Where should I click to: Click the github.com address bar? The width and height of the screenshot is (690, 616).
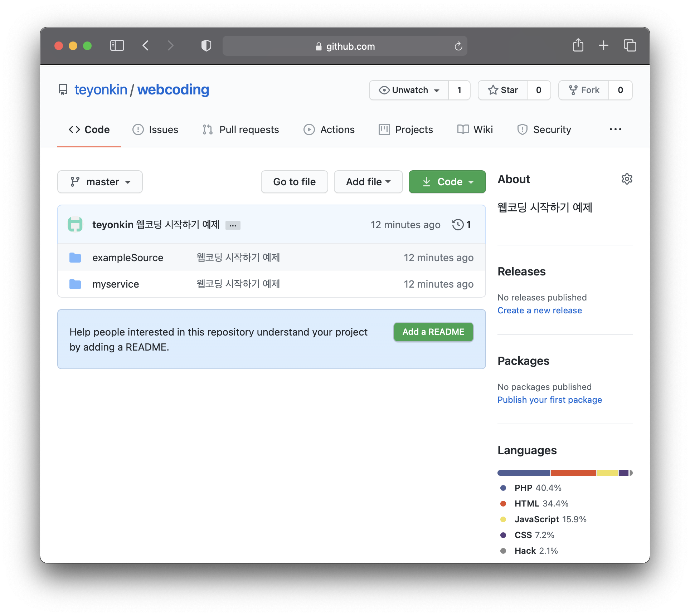345,46
